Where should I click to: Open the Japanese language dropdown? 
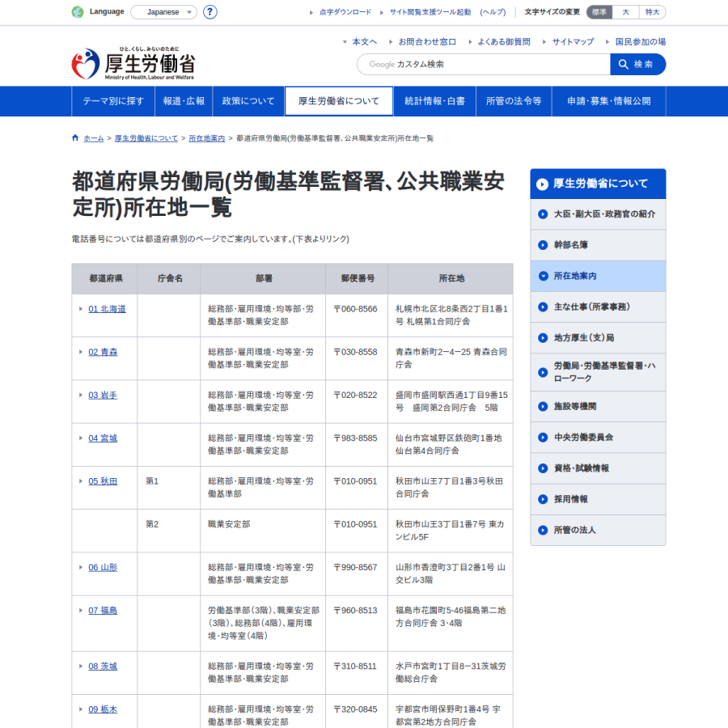(x=164, y=12)
